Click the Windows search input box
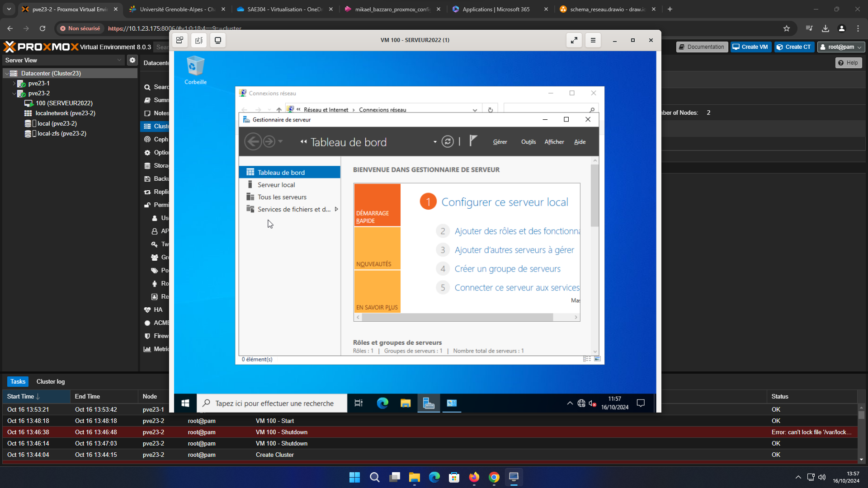 click(274, 404)
